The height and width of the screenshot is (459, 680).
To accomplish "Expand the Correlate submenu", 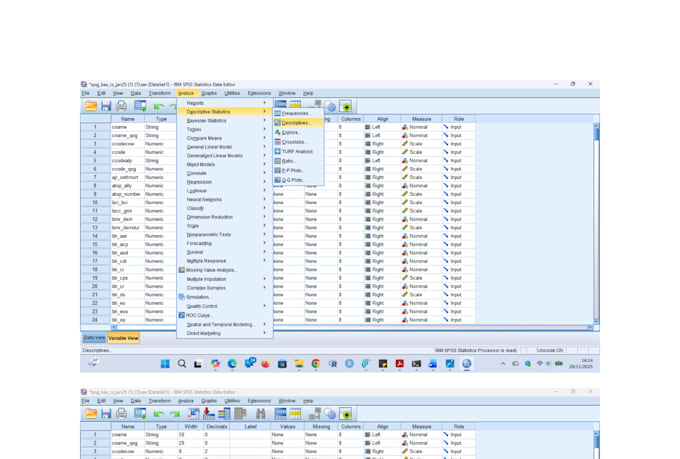I will (x=225, y=173).
